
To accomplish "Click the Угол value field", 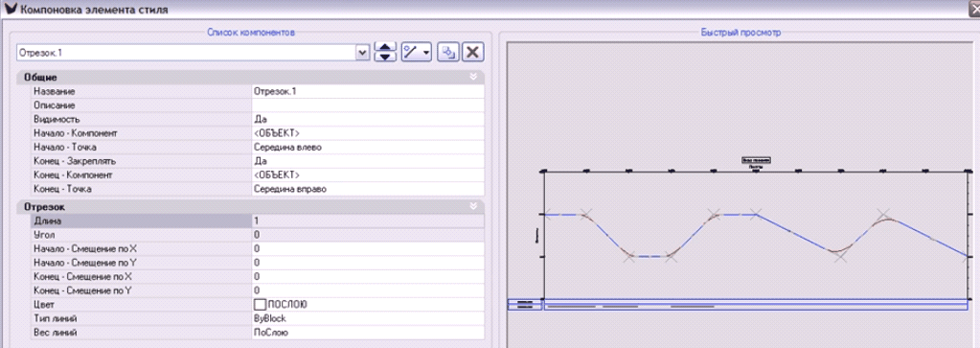I will [368, 235].
